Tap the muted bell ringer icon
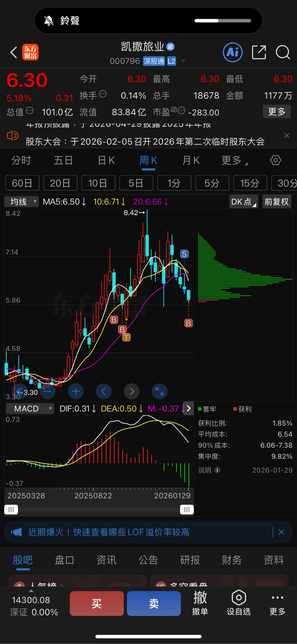 pos(49,20)
